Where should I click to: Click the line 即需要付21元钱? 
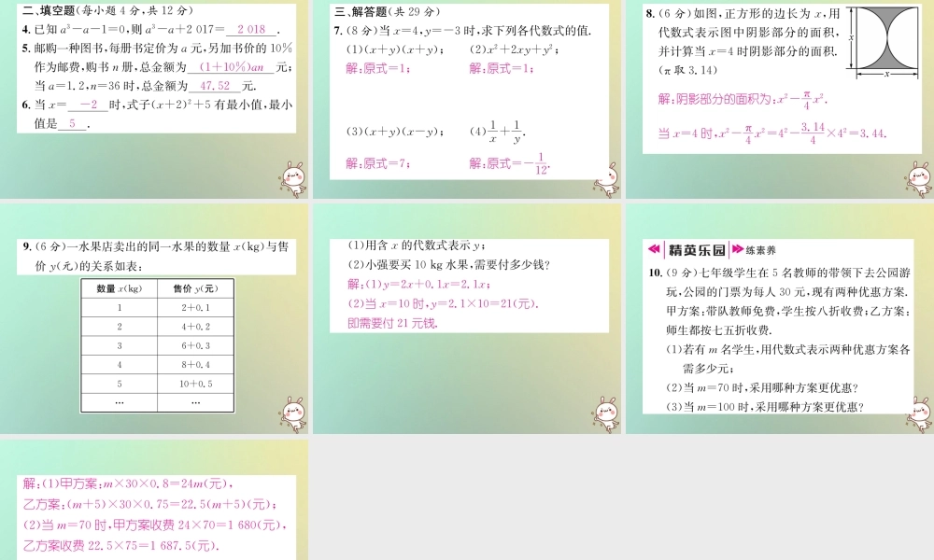392,323
